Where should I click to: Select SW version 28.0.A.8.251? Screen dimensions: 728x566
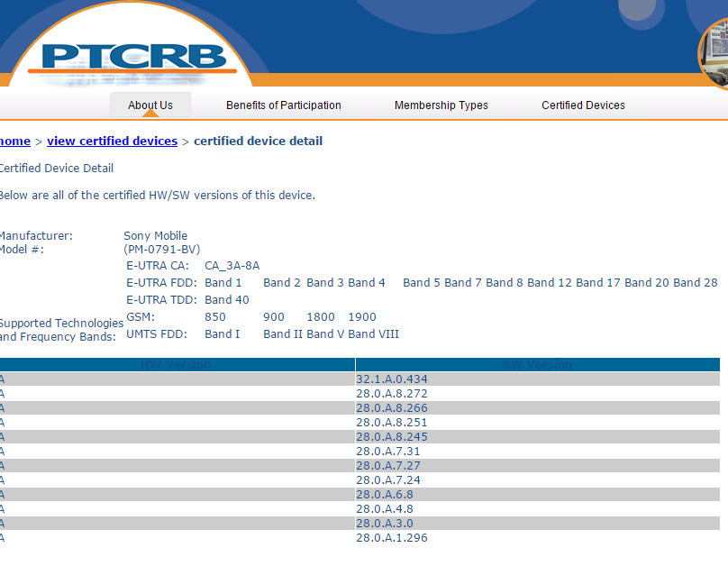(x=392, y=423)
